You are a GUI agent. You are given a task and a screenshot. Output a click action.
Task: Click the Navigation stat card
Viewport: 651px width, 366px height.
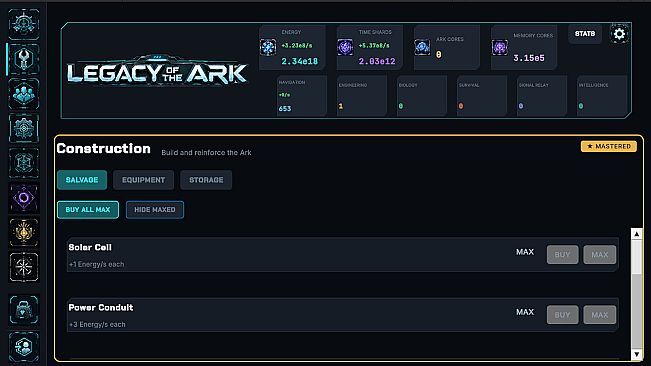302,96
